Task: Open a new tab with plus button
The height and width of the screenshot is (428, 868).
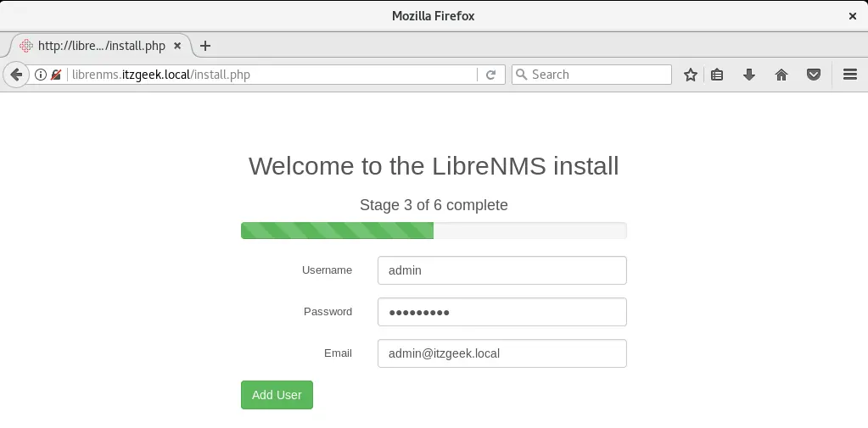Action: click(x=205, y=46)
